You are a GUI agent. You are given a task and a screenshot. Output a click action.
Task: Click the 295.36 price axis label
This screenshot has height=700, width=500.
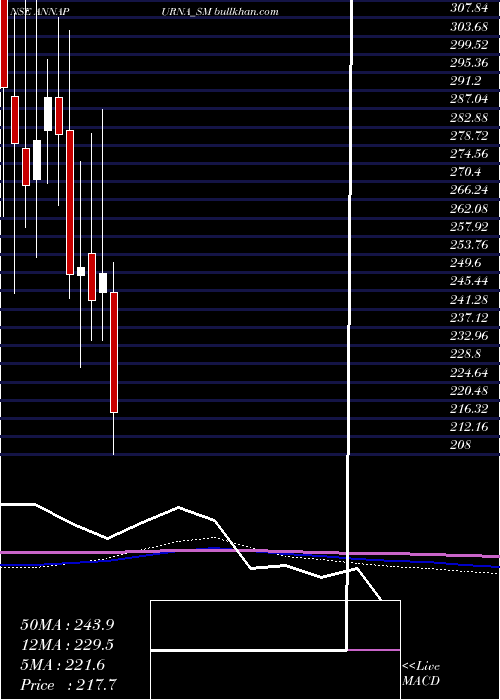(x=469, y=63)
